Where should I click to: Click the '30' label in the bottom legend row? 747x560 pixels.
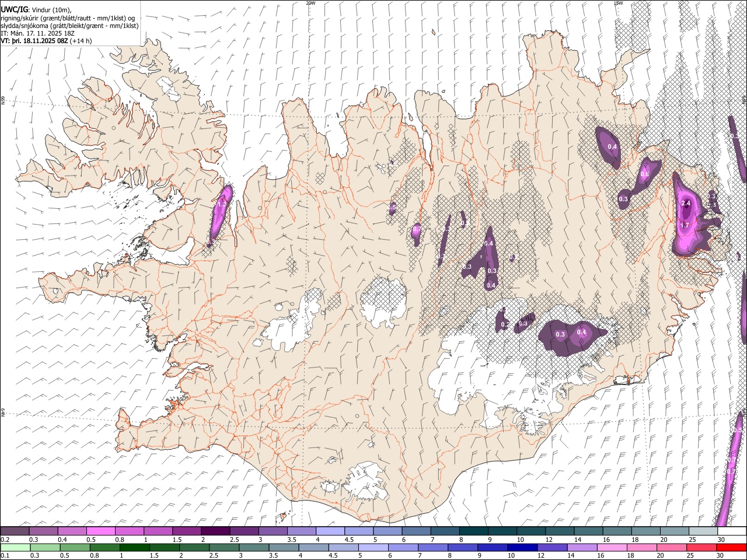(719, 555)
